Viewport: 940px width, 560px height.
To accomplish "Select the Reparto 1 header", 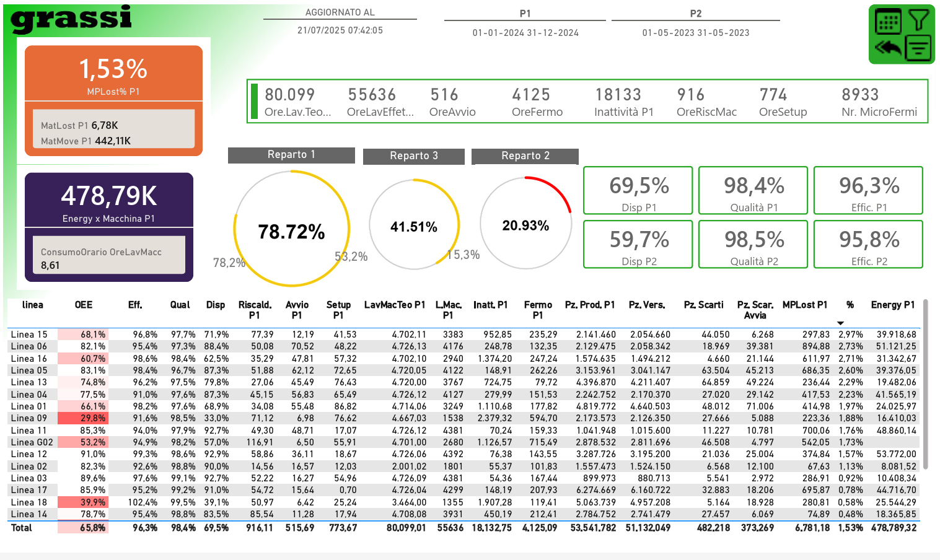I will (291, 155).
